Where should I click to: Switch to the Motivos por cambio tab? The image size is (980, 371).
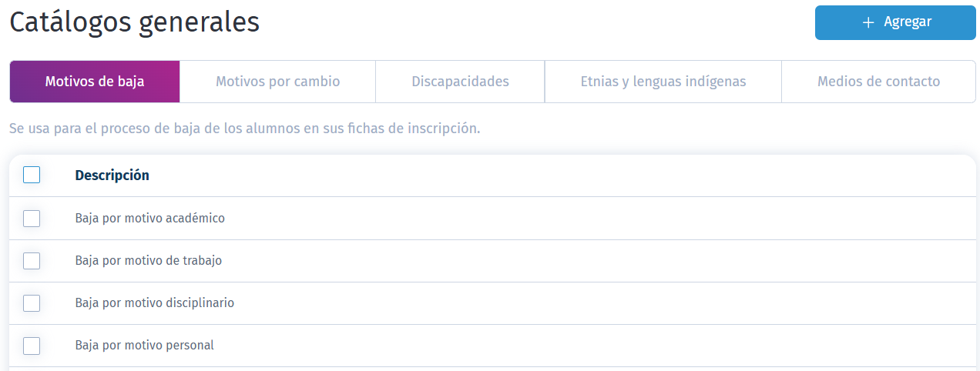(x=277, y=82)
